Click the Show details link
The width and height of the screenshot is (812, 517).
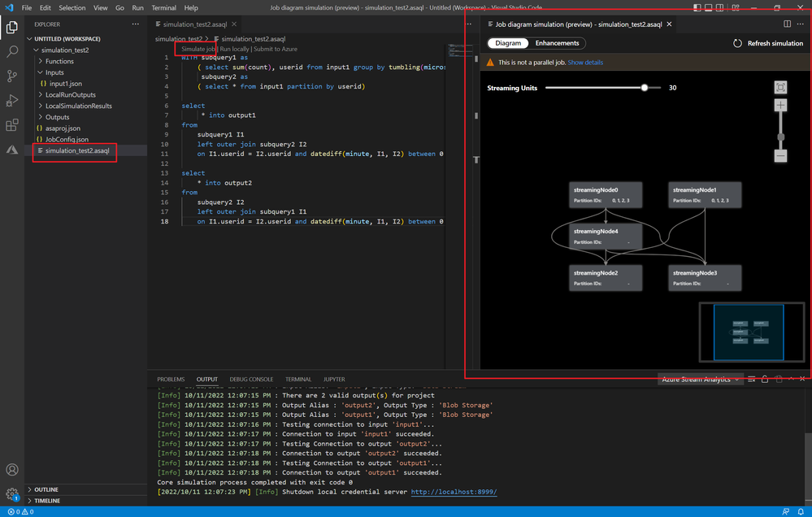pyautogui.click(x=585, y=63)
